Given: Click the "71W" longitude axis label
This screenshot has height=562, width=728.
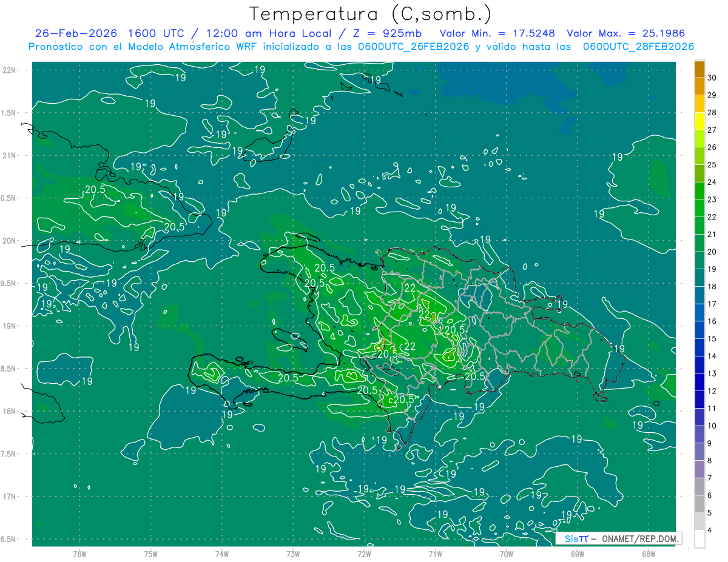Looking at the screenshot, I should (x=435, y=554).
